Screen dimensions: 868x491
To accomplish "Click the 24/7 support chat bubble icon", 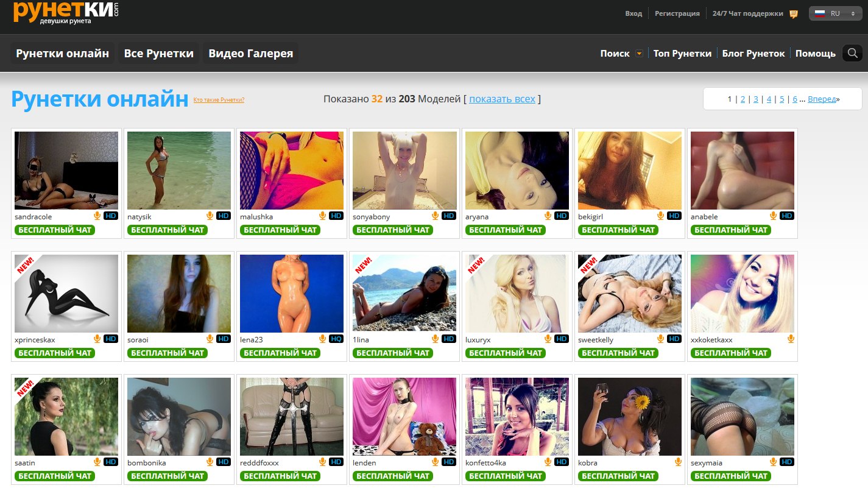I will (x=794, y=14).
